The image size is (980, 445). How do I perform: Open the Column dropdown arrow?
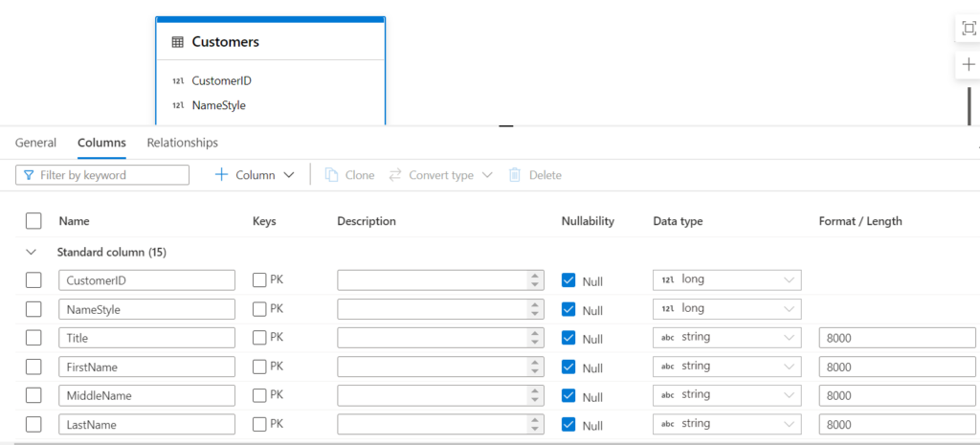[289, 175]
